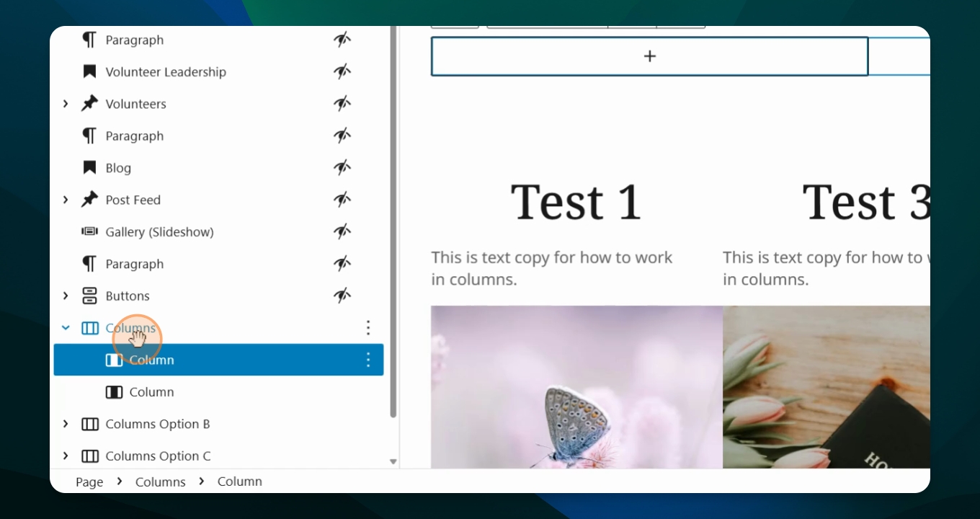Select the Gallery (Slideshow) block icon
Image resolution: width=980 pixels, height=519 pixels.
[x=89, y=231]
